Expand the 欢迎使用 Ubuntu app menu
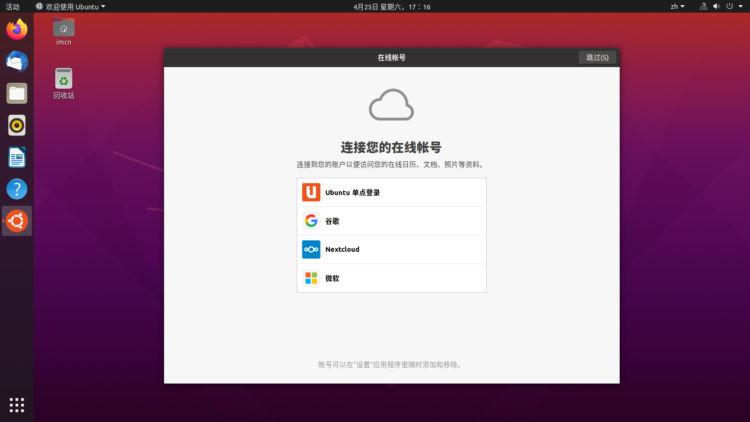Image resolution: width=750 pixels, height=422 pixels. tap(70, 6)
